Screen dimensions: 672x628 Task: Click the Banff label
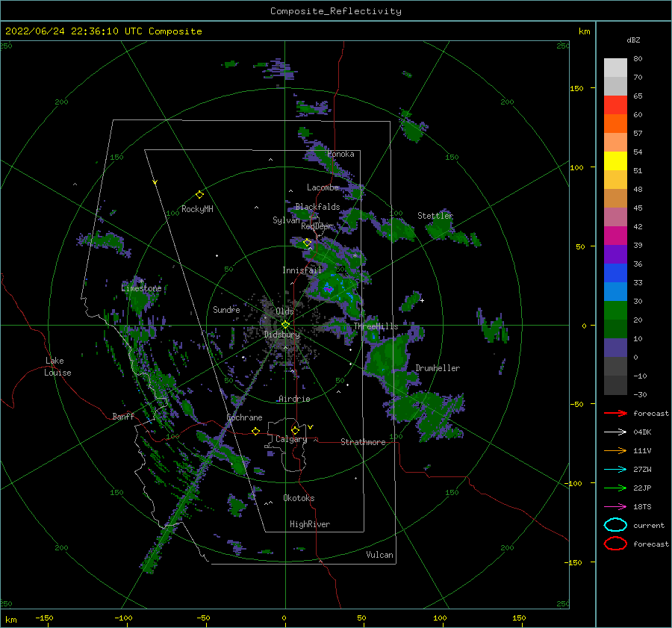pyautogui.click(x=123, y=417)
